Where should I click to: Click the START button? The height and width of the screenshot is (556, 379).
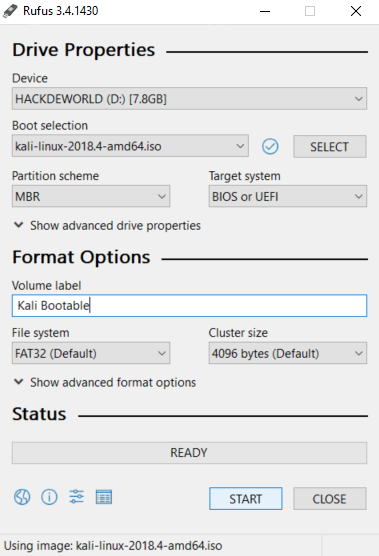(246, 499)
